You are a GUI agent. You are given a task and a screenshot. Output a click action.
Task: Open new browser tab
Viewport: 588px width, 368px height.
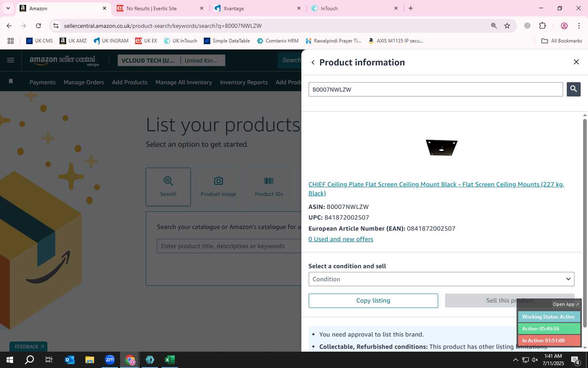coord(411,8)
